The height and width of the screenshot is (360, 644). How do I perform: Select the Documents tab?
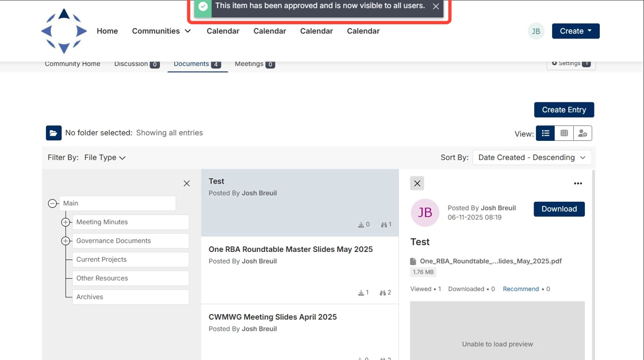coord(197,64)
